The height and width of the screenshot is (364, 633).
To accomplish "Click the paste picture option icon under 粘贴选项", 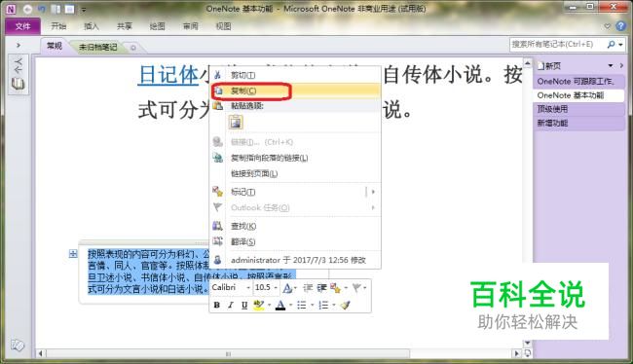I will 236,122.
